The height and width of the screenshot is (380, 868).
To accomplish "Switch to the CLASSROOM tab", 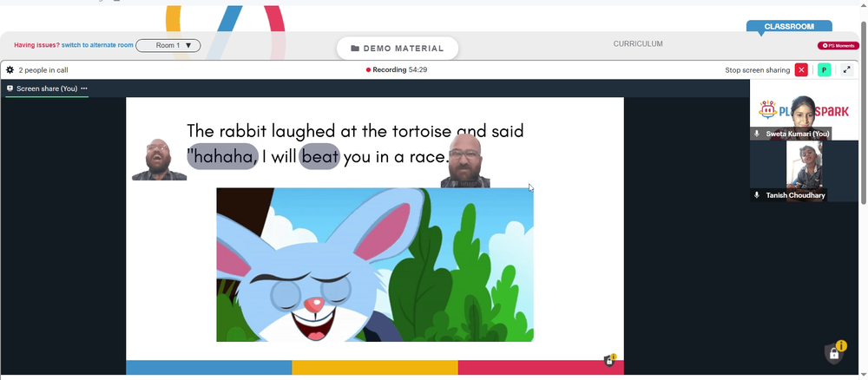I will click(789, 27).
